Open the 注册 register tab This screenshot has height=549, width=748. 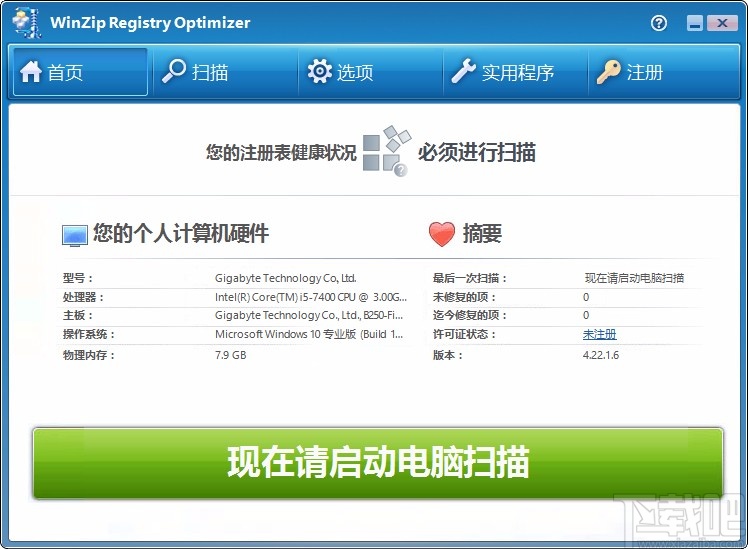tap(663, 72)
